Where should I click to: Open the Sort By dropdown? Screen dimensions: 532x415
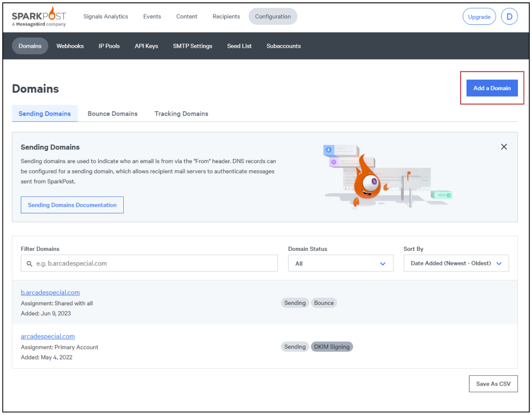click(456, 264)
